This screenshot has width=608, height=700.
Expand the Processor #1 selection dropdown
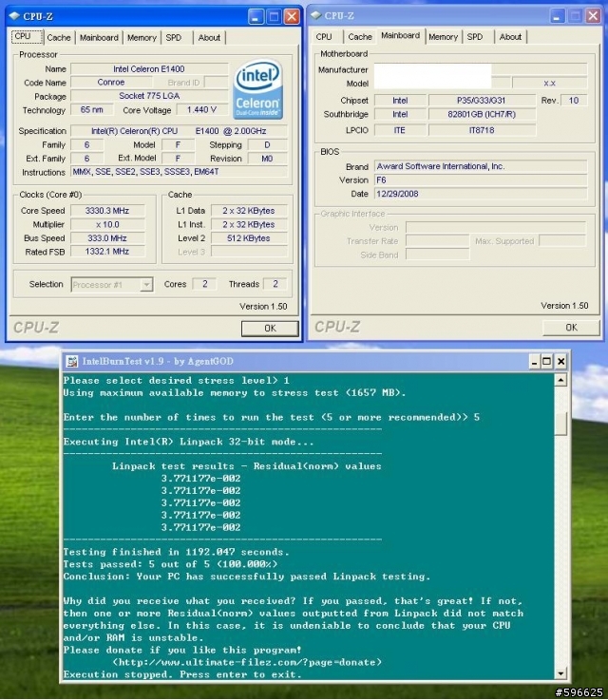(x=146, y=284)
